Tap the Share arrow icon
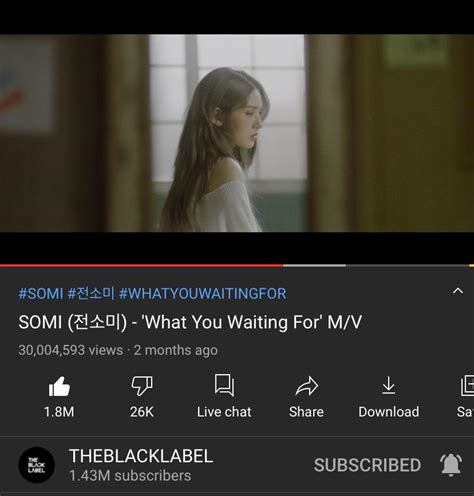Screen dimensions: 474x496 click(x=306, y=386)
